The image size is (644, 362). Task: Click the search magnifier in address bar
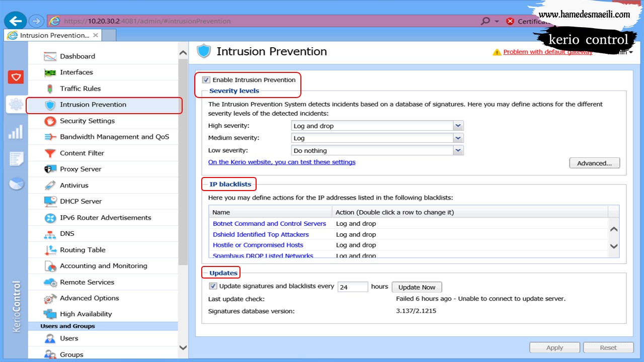coord(485,21)
